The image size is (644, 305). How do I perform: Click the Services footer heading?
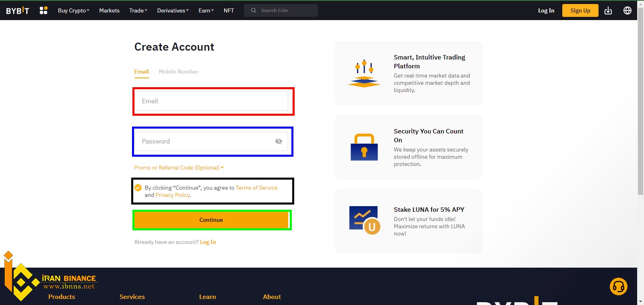132,297
